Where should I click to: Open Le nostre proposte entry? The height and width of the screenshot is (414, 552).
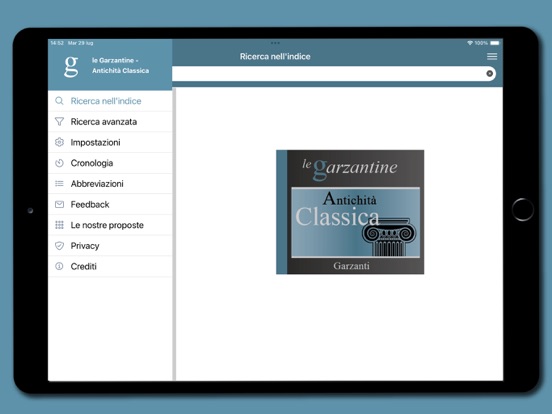click(x=110, y=225)
